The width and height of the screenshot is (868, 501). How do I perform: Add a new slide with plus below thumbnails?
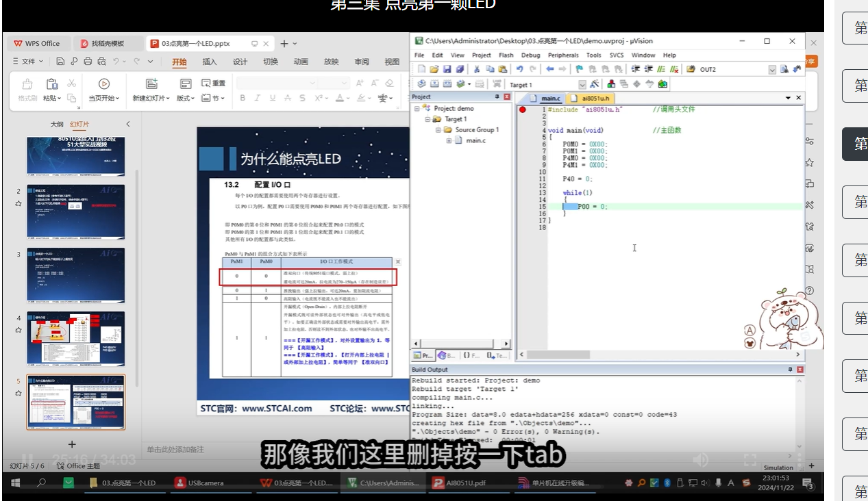coord(72,444)
